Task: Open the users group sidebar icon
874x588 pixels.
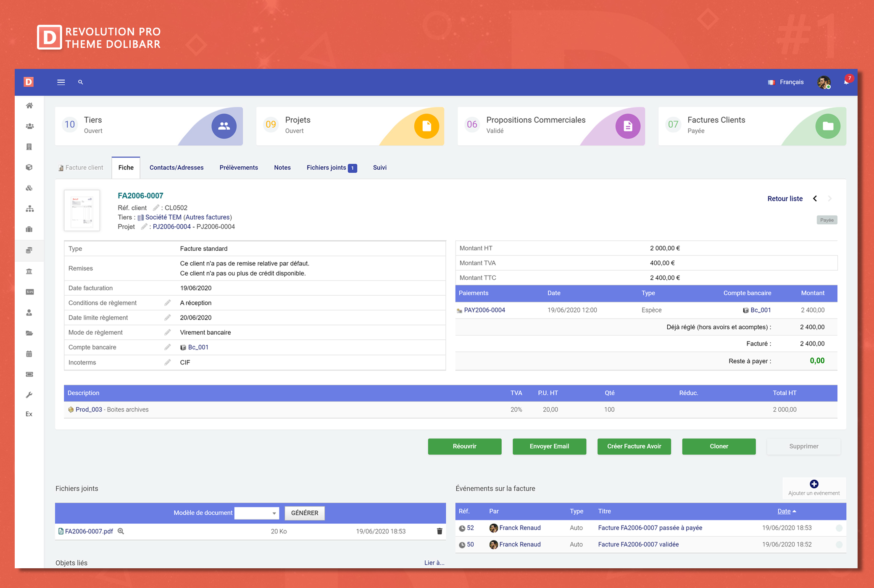Action: pyautogui.click(x=29, y=126)
